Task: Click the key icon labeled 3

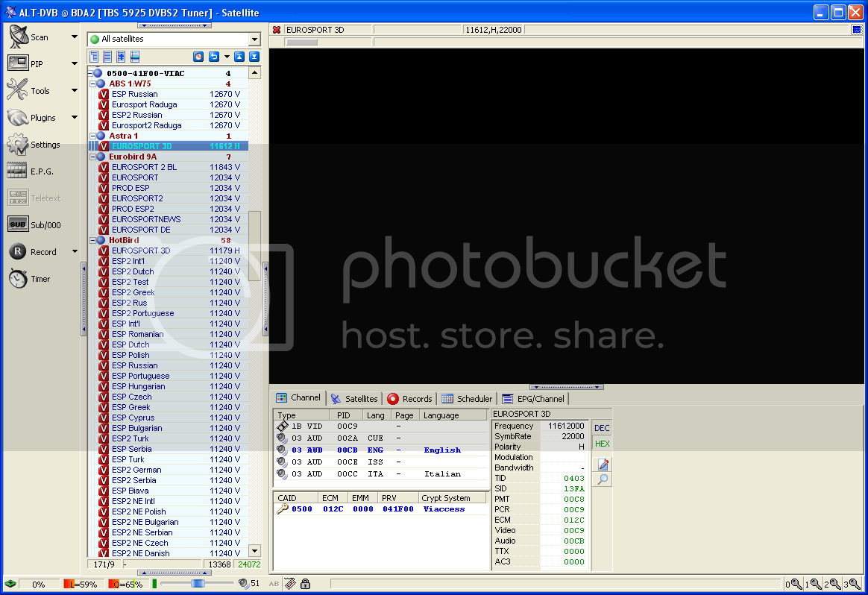Action: point(852,584)
